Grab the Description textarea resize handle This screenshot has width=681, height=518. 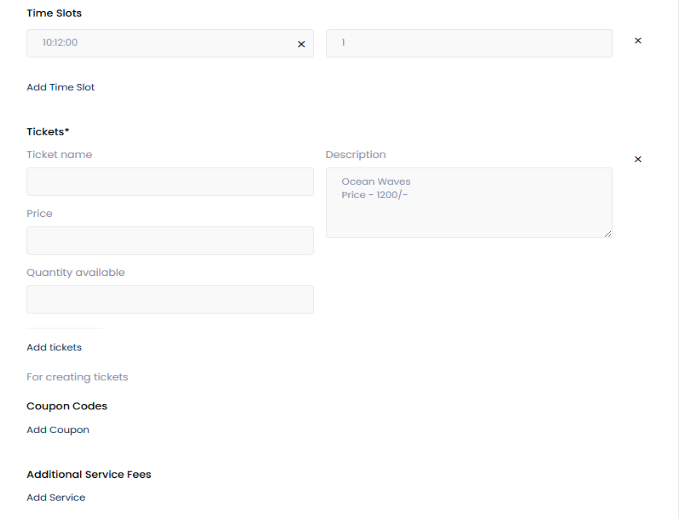[x=607, y=233]
